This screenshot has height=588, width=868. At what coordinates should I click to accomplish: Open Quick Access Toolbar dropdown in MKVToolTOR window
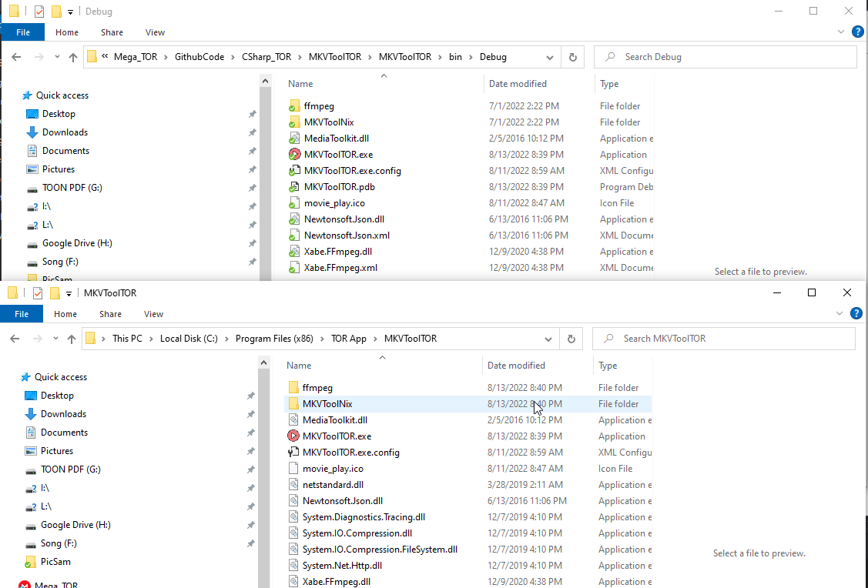69,294
